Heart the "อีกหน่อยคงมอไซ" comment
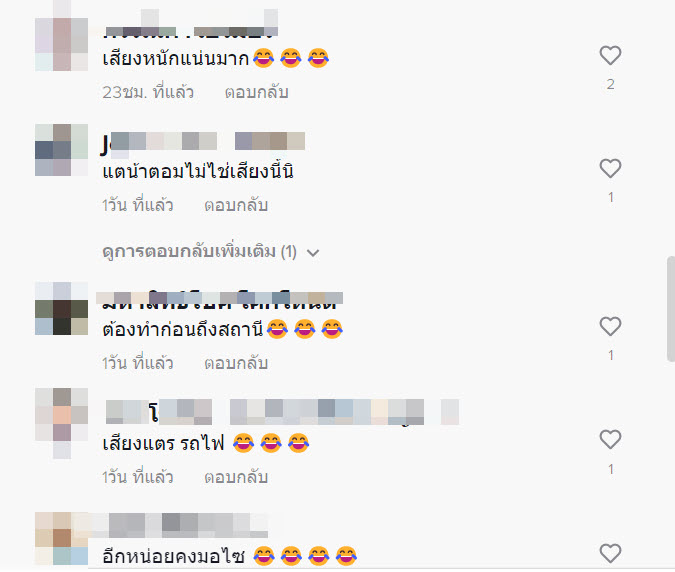 (x=610, y=553)
